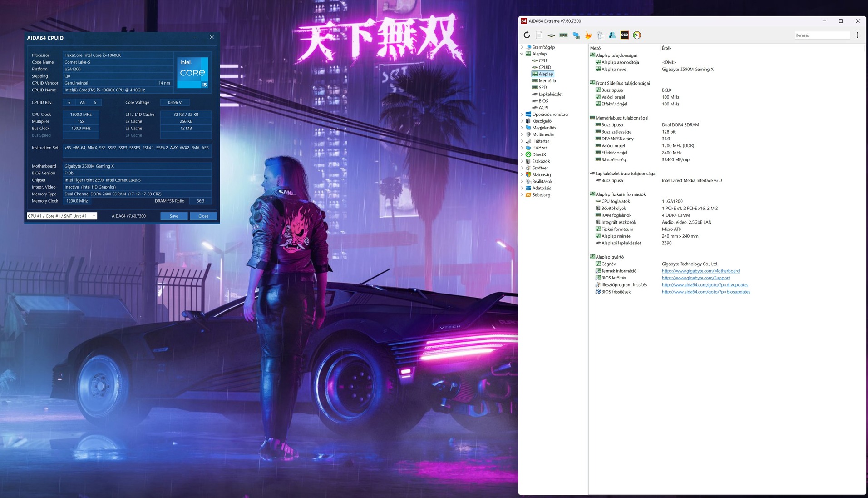Expand the Számítógép tree node
868x498 pixels.
(x=522, y=47)
